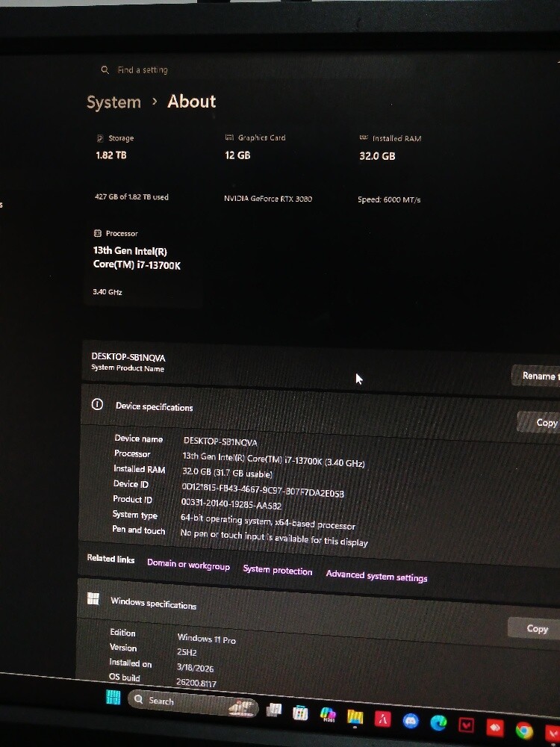Click the DESKTOP-SB1NQVA header PC name
Screen dimensions: 560x747
pos(128,357)
